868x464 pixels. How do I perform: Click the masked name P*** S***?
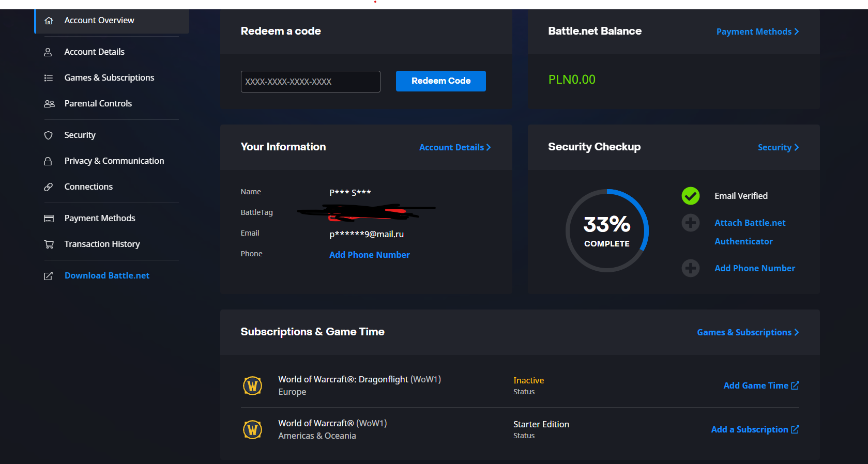pyautogui.click(x=350, y=193)
